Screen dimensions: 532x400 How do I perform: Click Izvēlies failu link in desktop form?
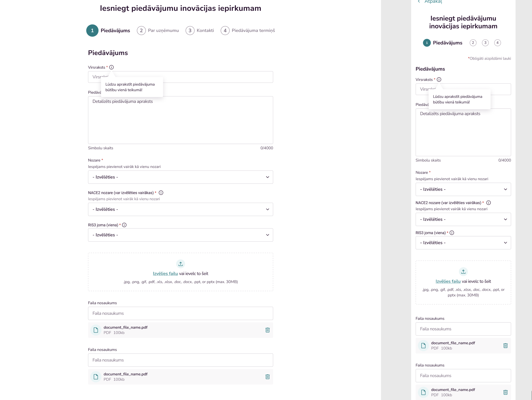click(x=165, y=273)
